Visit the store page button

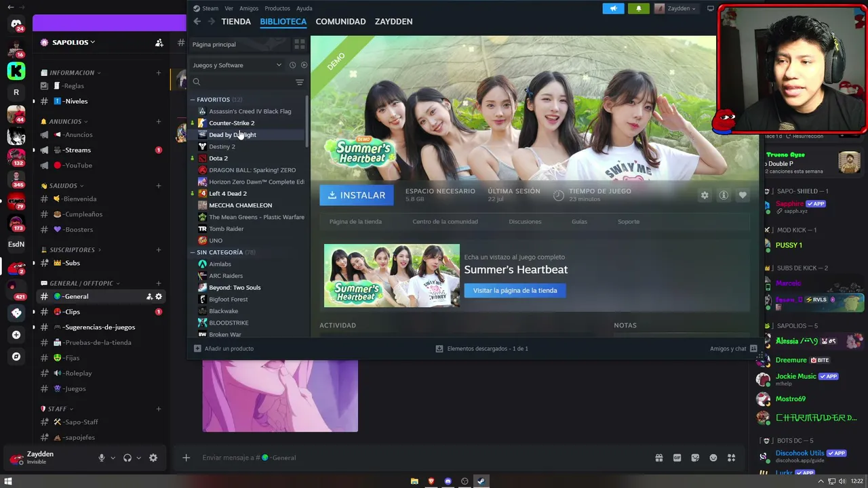tap(515, 291)
